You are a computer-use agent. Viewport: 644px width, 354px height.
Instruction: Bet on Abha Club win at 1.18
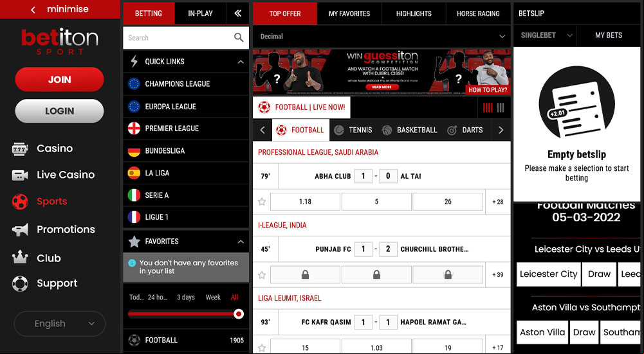pyautogui.click(x=305, y=202)
